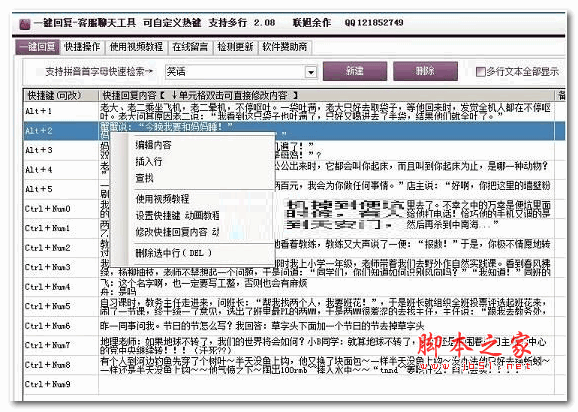Open the 软件赞助商 tab
Viewport: 578px width, 412px height.
click(284, 47)
